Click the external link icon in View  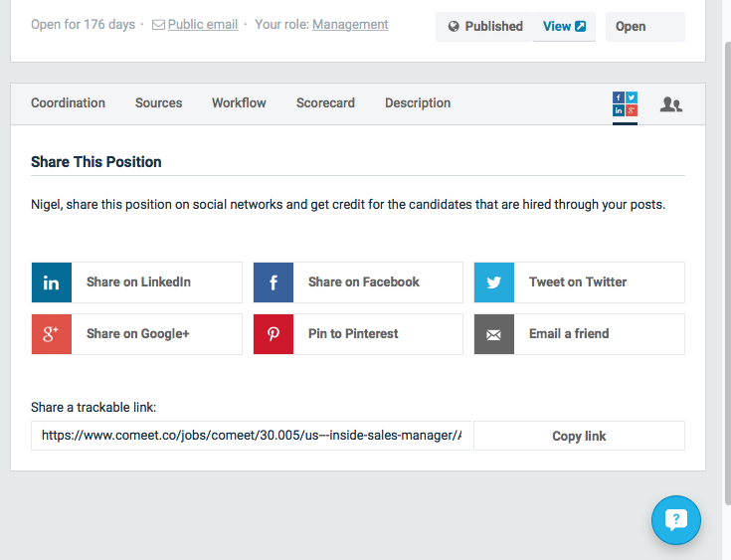click(x=581, y=27)
